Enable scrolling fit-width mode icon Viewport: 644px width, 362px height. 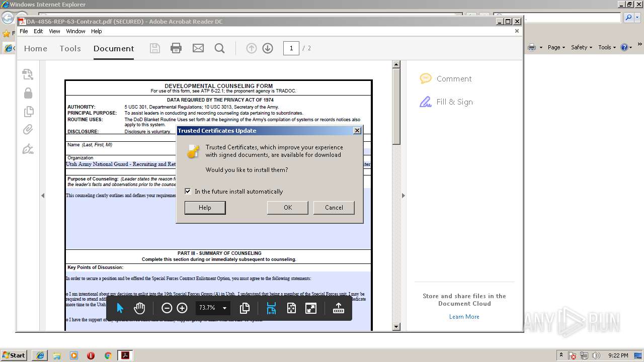pos(271,308)
